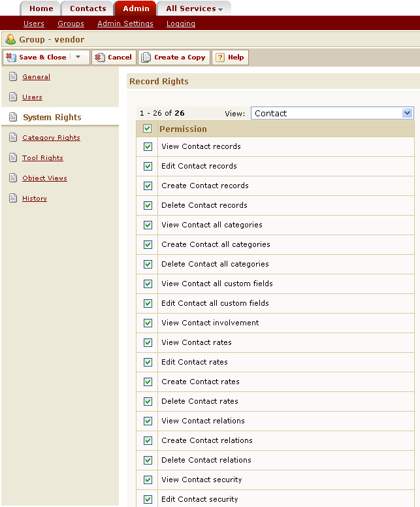Open the Tool Rights link
The image size is (420, 507).
[x=42, y=157]
